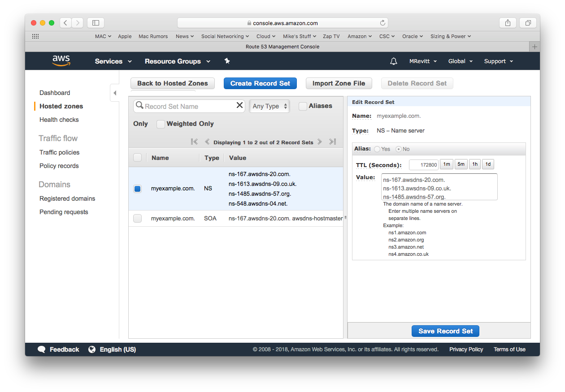Open Traffic policies in the sidebar
Image resolution: width=565 pixels, height=392 pixels.
click(x=60, y=152)
